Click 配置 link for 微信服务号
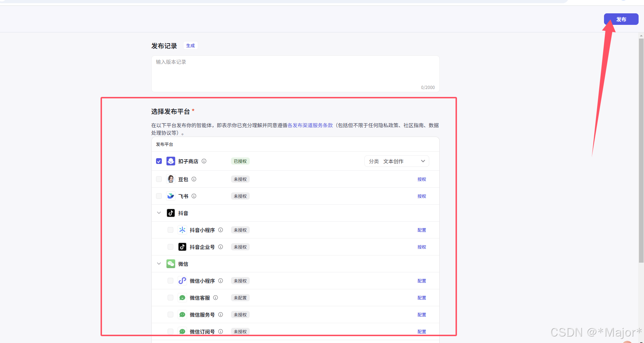 [x=422, y=315]
